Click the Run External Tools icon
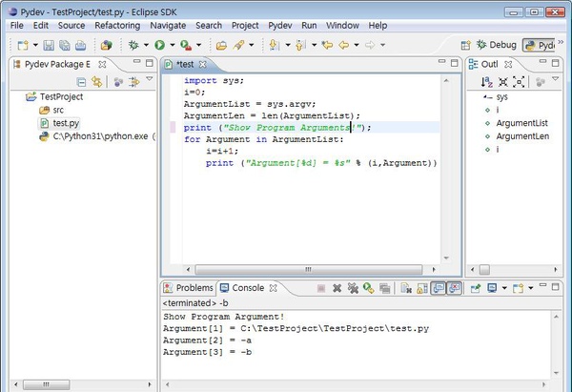 [186, 45]
